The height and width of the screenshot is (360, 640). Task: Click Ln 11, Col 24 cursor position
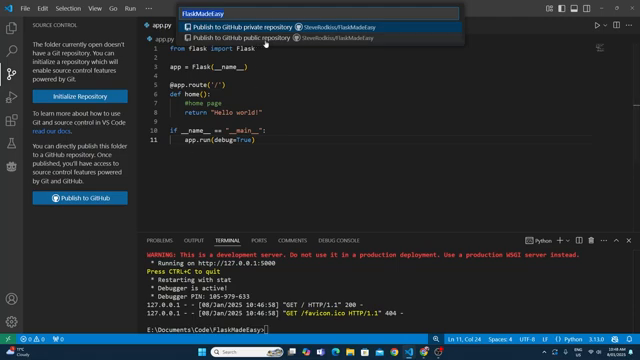[x=464, y=339]
